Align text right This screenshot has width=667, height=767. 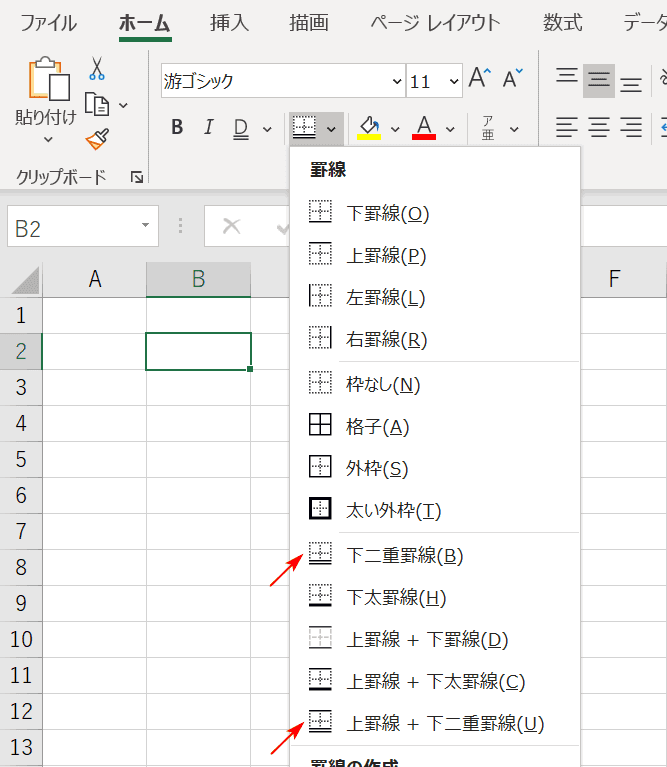point(631,127)
